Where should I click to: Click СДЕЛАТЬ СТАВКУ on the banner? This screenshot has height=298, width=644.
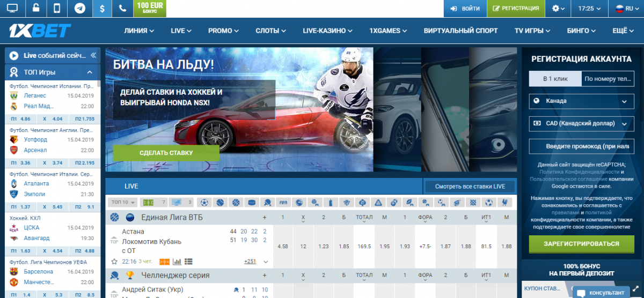166,153
